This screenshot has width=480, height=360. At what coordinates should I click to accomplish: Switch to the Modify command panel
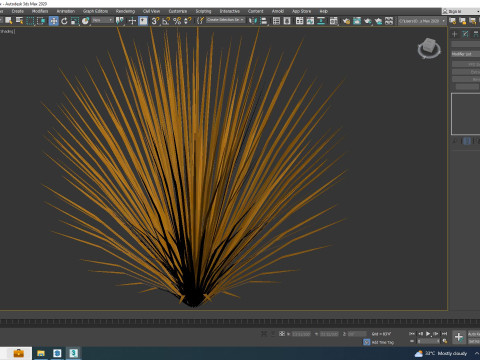click(465, 34)
